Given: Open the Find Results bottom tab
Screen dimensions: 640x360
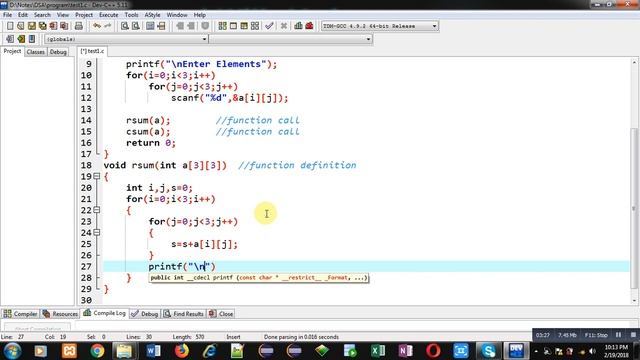Looking at the screenshot, I should coord(184,314).
